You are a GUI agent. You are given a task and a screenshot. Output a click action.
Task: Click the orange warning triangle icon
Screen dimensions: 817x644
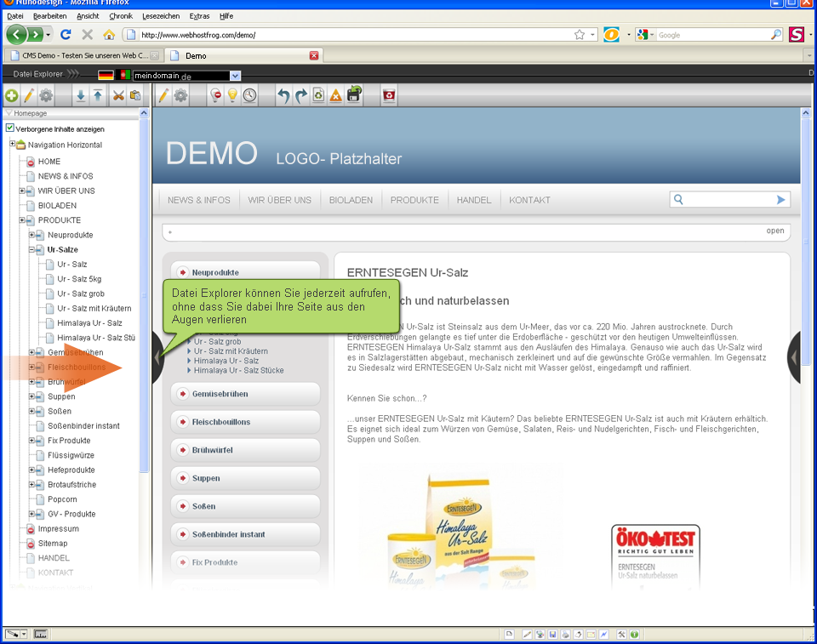[x=336, y=95]
